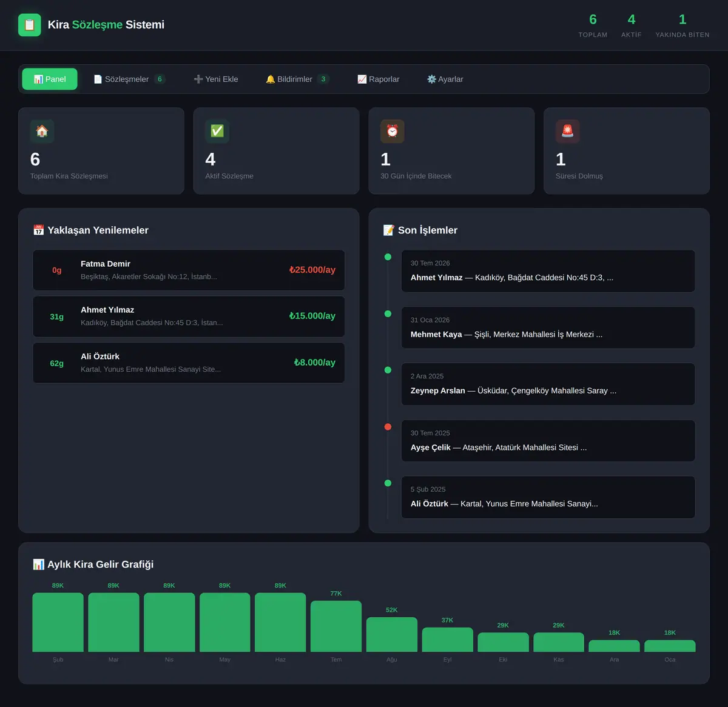The image size is (728, 707).
Task: Open the Ayarlar tab
Action: pos(445,79)
